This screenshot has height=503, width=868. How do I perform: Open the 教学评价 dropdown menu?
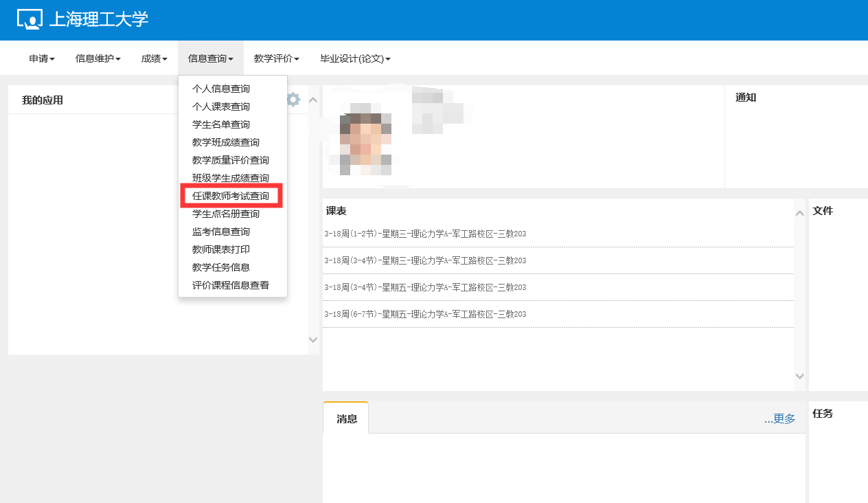click(276, 59)
